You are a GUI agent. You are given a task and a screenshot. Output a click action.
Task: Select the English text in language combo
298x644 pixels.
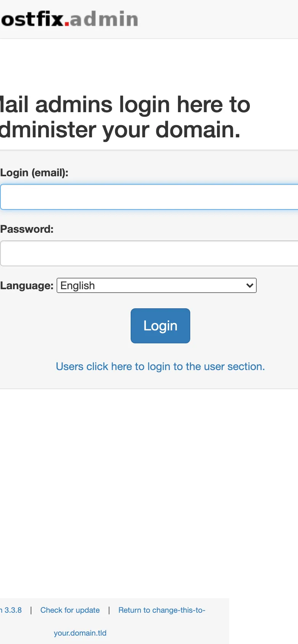pos(78,285)
